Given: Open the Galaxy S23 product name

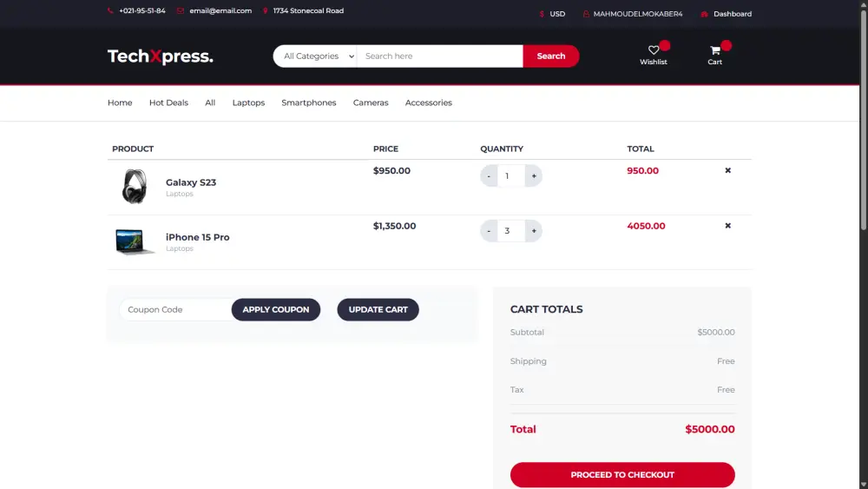Looking at the screenshot, I should [190, 182].
